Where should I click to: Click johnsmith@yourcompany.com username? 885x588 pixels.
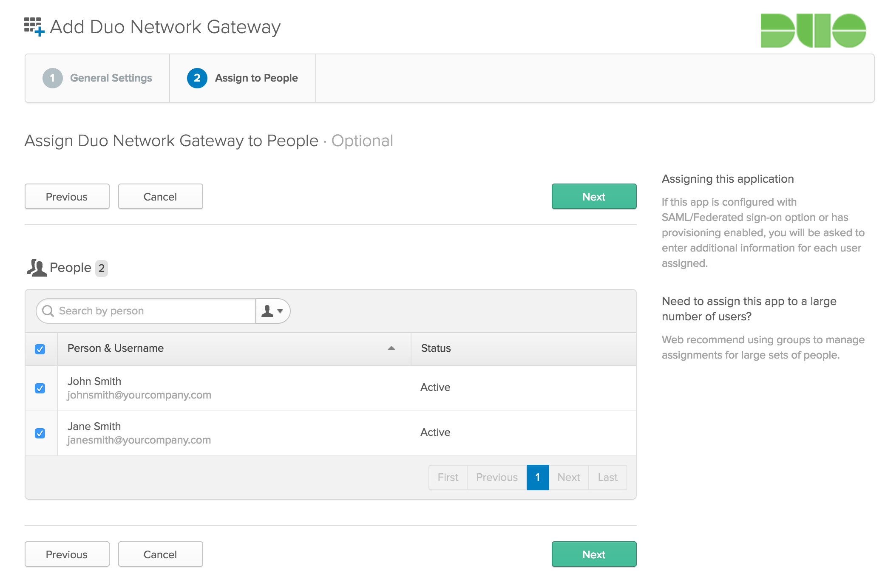click(139, 395)
